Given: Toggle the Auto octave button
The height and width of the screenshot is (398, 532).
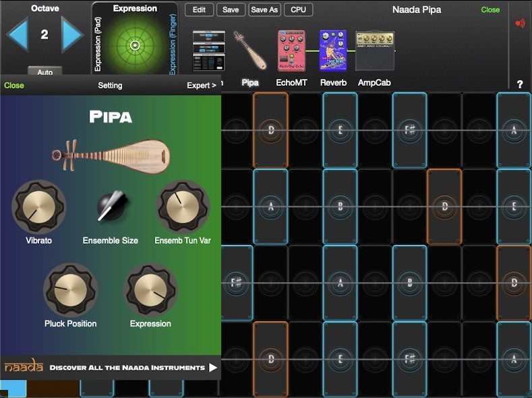Looking at the screenshot, I should (45, 71).
